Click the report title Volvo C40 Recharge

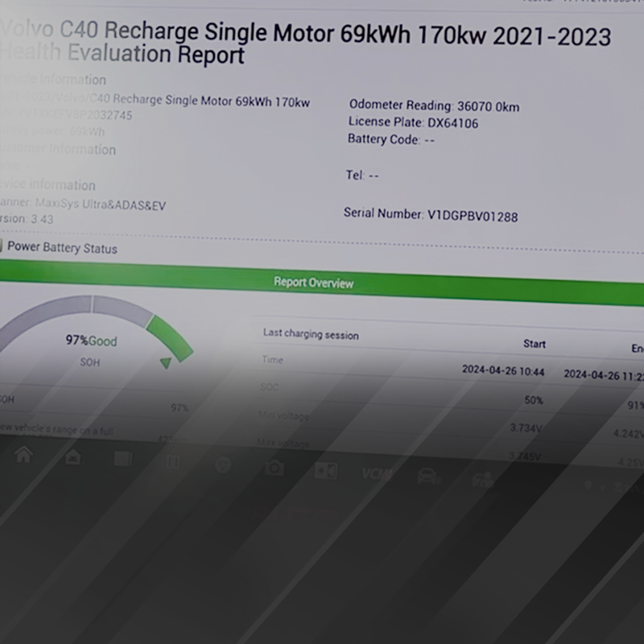[306, 43]
